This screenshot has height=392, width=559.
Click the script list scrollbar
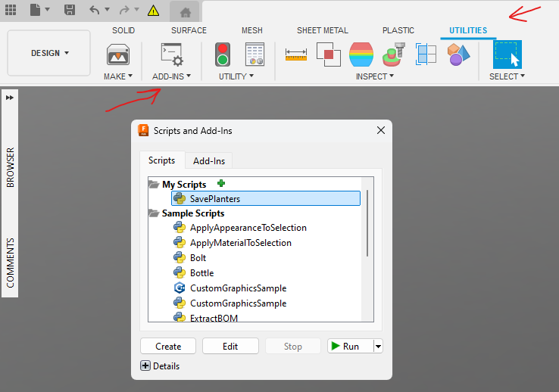367,223
